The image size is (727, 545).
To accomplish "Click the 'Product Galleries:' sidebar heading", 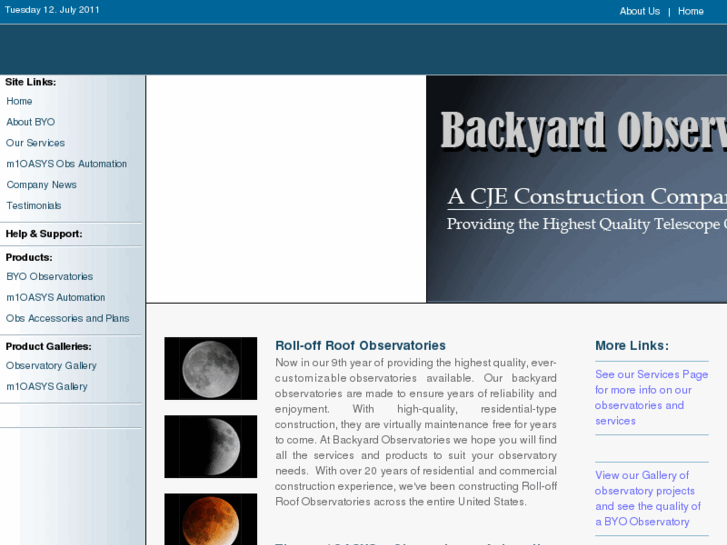I will pyautogui.click(x=49, y=346).
